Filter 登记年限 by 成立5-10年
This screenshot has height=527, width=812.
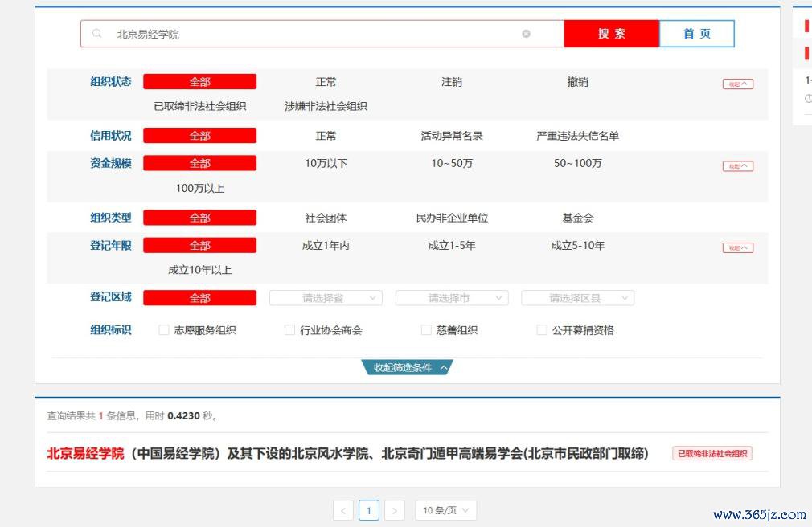[577, 245]
